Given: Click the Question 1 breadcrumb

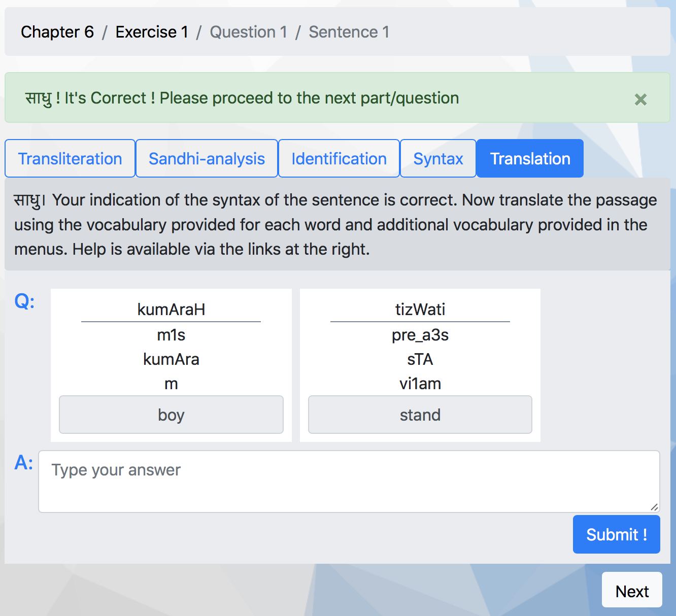Looking at the screenshot, I should tap(249, 32).
